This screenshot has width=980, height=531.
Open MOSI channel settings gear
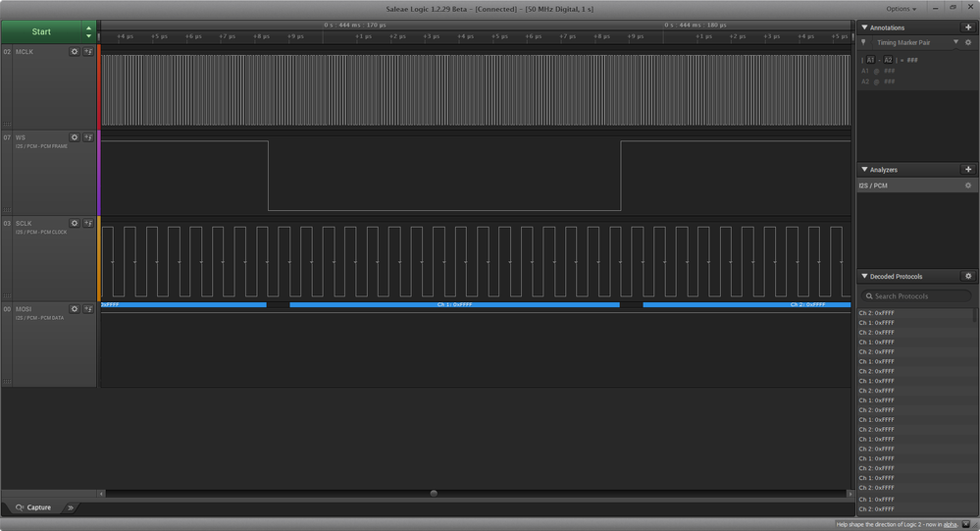coord(75,309)
